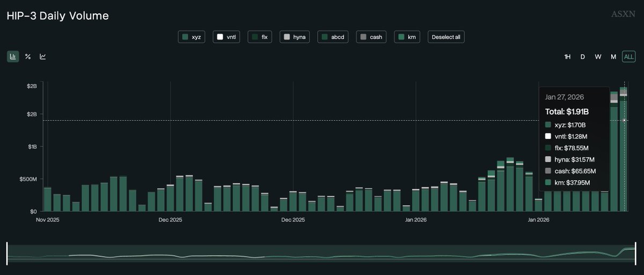The width and height of the screenshot is (644, 275).
Task: Click the first bar at Nov 2025
Action: click(x=48, y=199)
